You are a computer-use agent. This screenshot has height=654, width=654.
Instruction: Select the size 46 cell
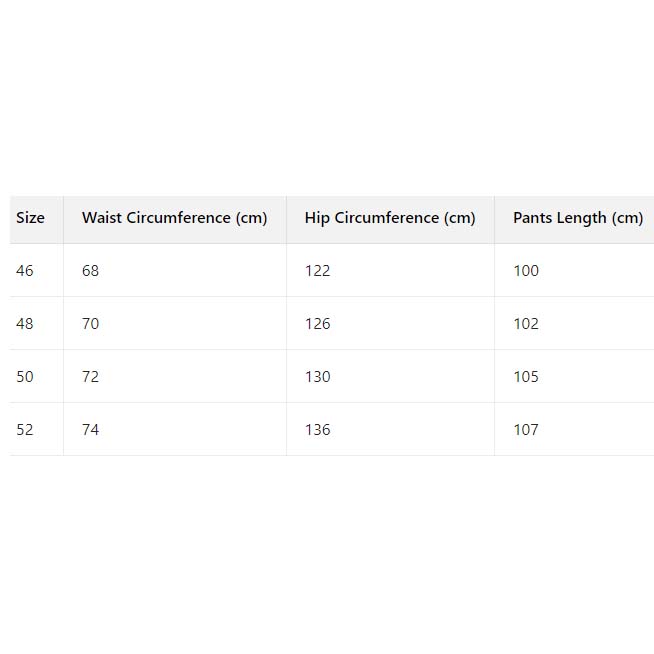coord(25,271)
